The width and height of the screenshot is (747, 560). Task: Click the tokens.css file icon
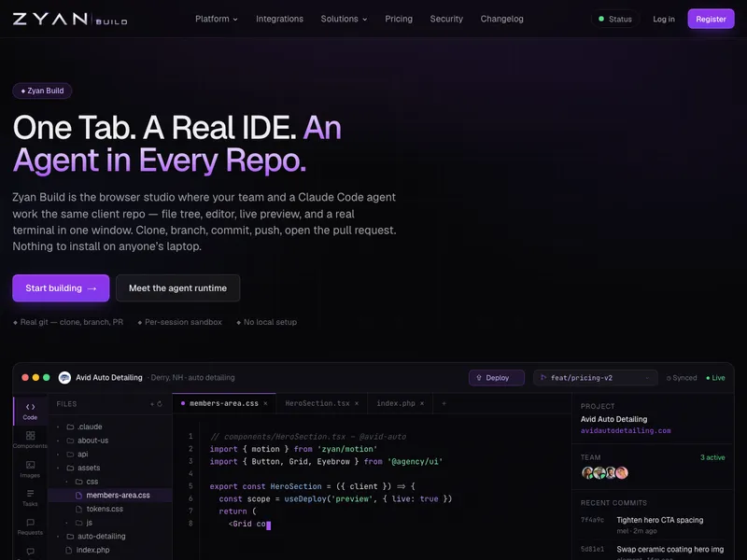click(79, 509)
